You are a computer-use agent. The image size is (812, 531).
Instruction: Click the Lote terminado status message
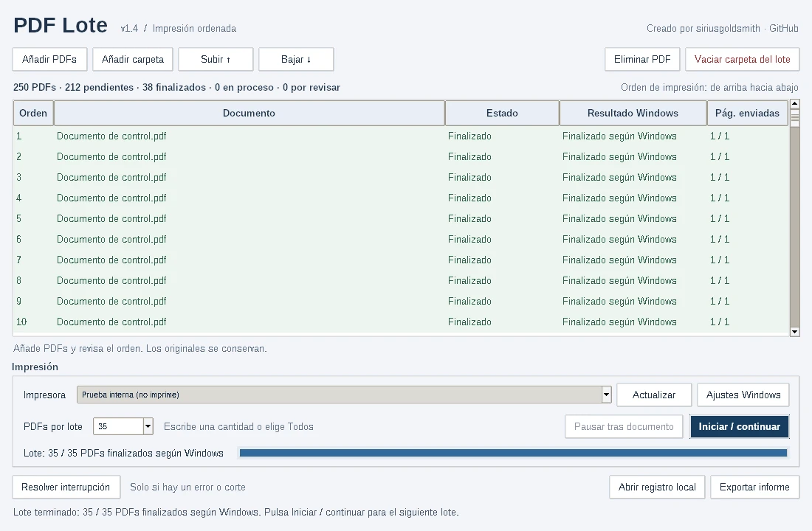tap(236, 513)
